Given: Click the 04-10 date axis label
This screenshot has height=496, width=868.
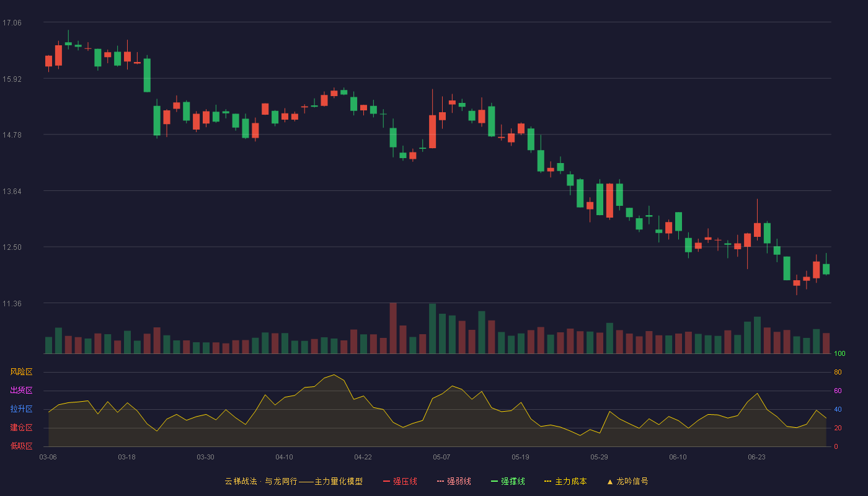Looking at the screenshot, I should tap(284, 457).
